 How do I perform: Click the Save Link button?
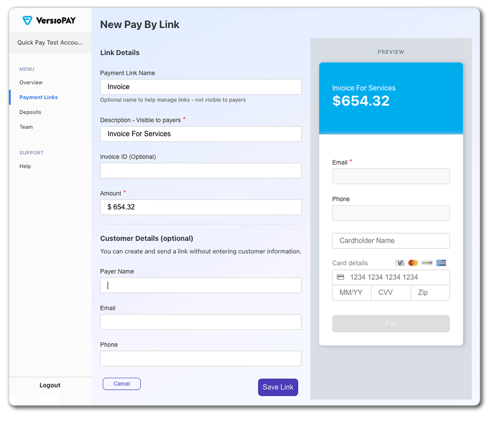278,387
